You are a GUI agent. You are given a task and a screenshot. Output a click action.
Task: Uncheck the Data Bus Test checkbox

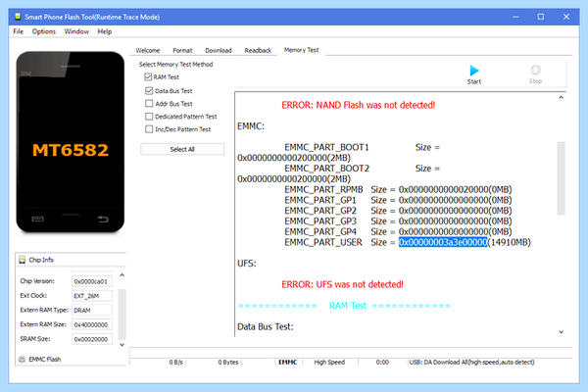tap(149, 91)
